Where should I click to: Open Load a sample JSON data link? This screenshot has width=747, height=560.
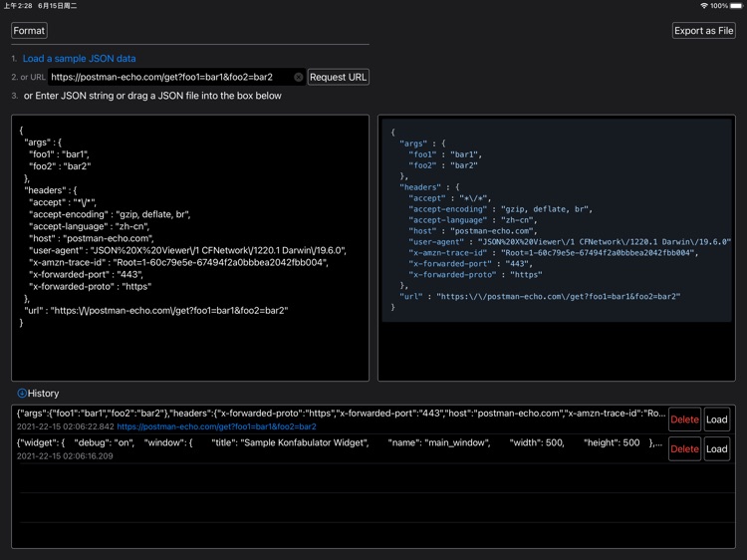point(79,59)
